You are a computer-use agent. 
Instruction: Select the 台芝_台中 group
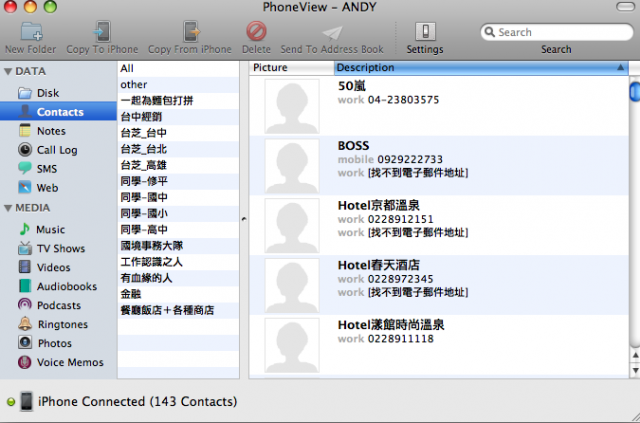pos(178,133)
